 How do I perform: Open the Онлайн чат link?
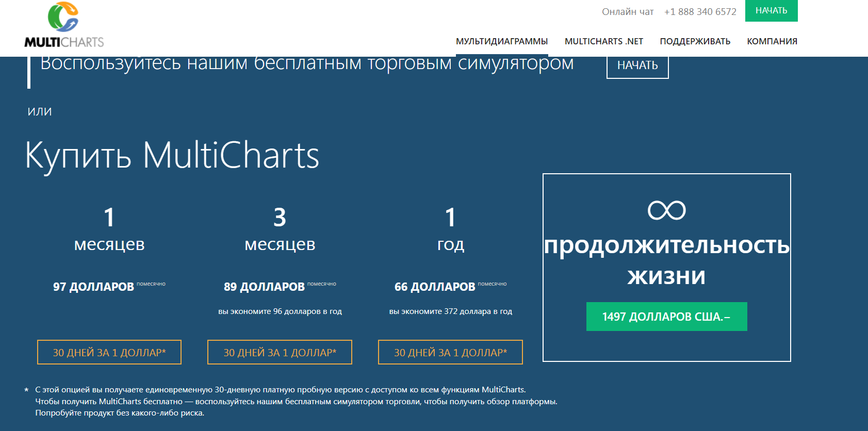tap(628, 12)
